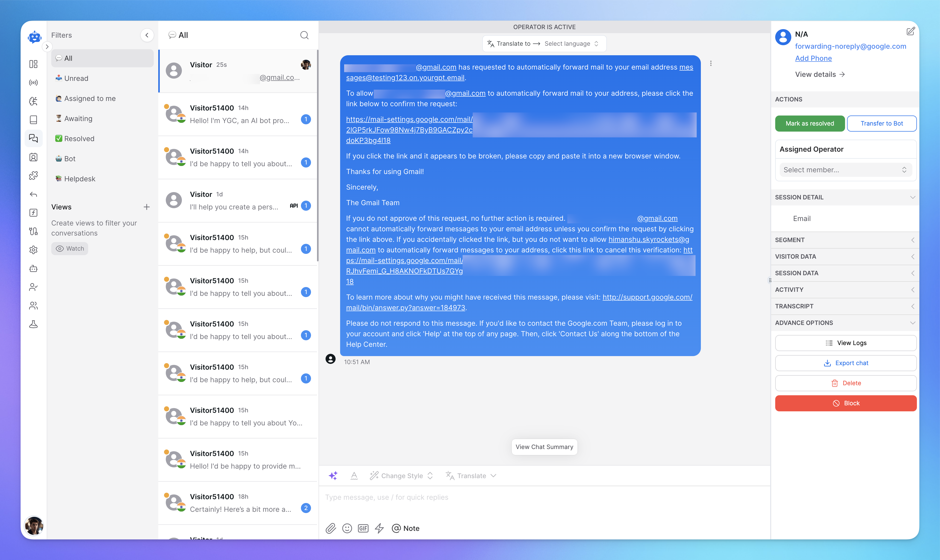Select the Helpdesk filter

tap(102, 179)
